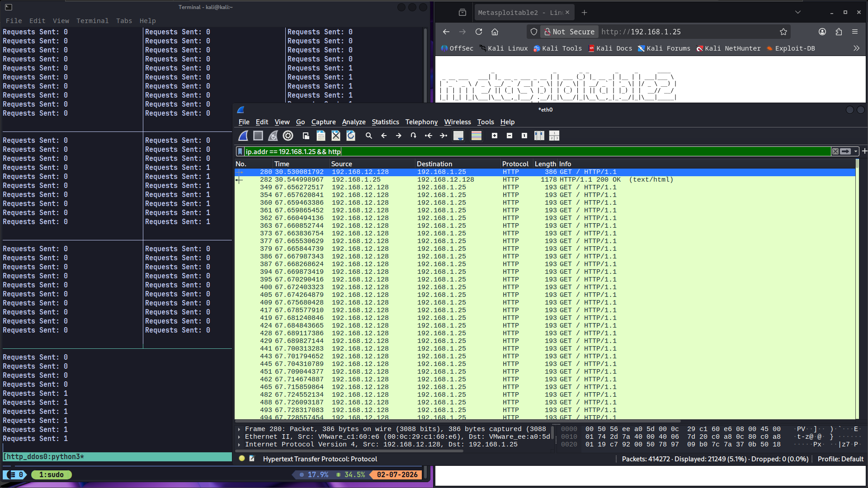Sort packet list by Time column
The width and height of the screenshot is (868, 488).
pos(301,164)
